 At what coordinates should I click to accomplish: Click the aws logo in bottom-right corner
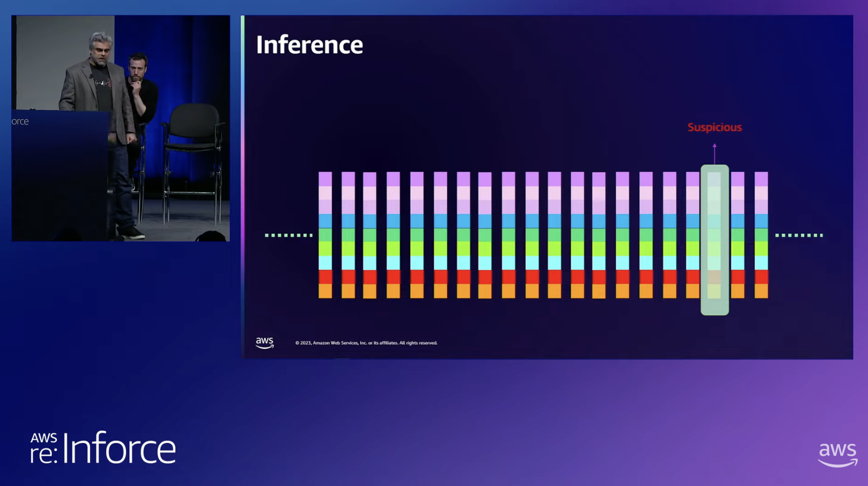[837, 454]
